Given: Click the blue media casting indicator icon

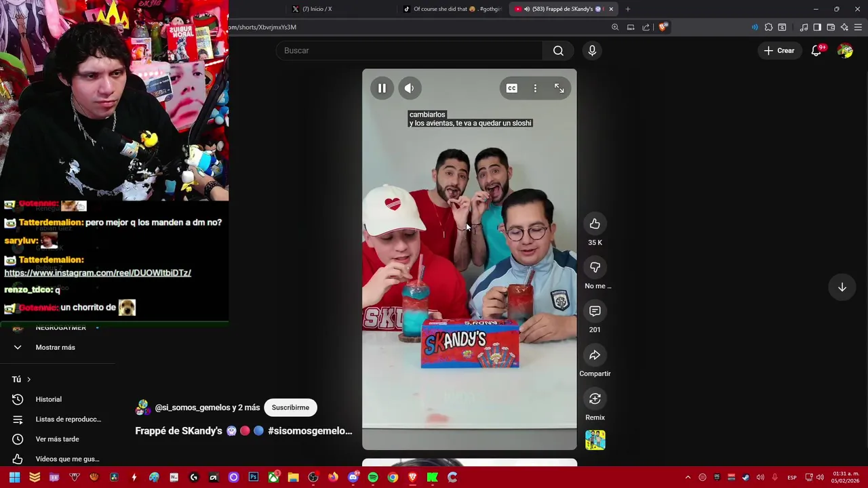Looking at the screenshot, I should coord(755,27).
